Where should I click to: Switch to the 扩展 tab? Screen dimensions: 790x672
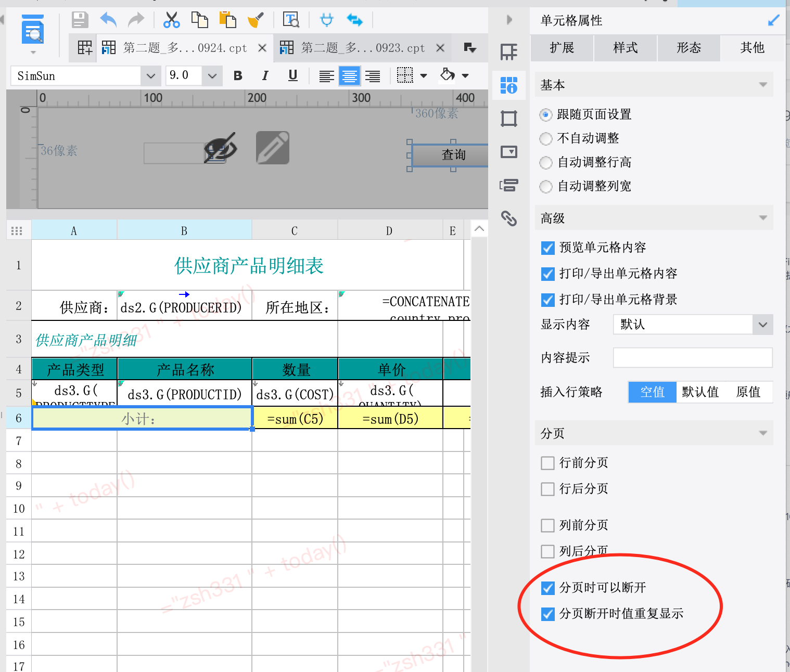[562, 48]
